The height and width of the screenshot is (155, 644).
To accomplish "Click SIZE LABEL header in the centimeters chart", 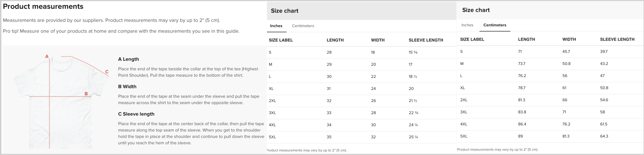I will (472, 39).
